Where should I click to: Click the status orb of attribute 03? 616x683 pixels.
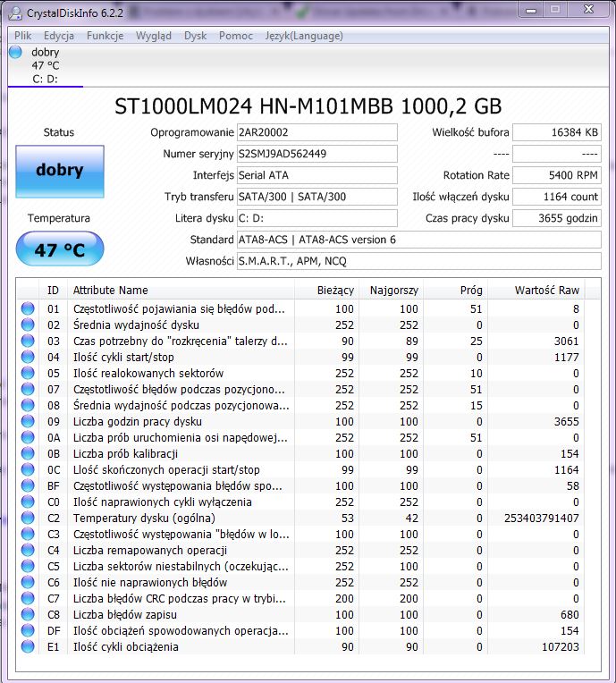(x=28, y=341)
